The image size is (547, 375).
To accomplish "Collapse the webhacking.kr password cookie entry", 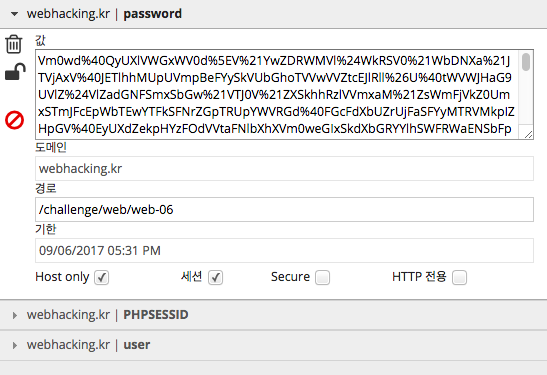I will pos(14,14).
